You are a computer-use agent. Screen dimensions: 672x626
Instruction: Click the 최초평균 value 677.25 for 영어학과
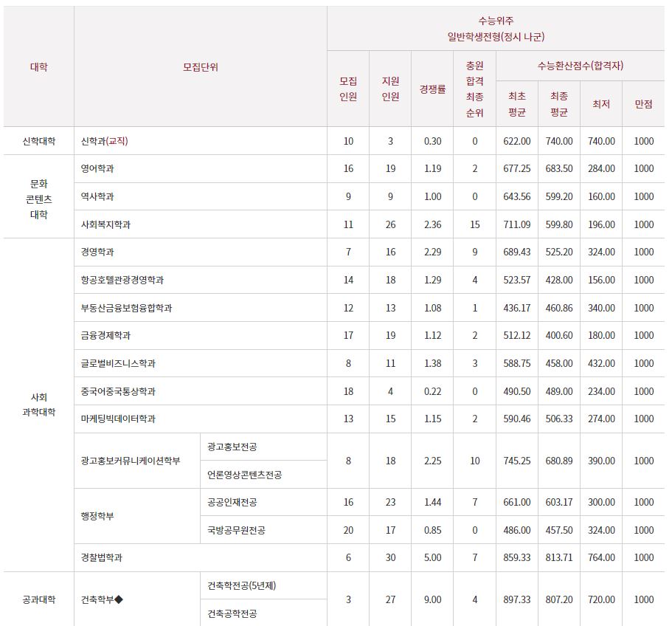click(x=516, y=168)
